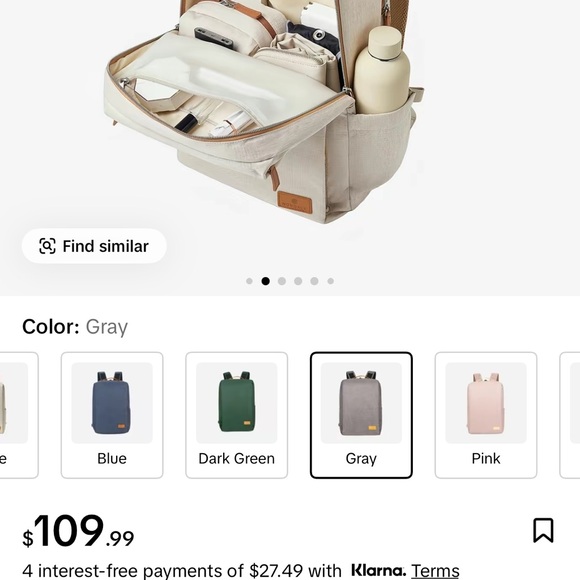Viewport: 580px width, 580px height.
Task: Open the Klarna Terms link
Action: tap(435, 570)
